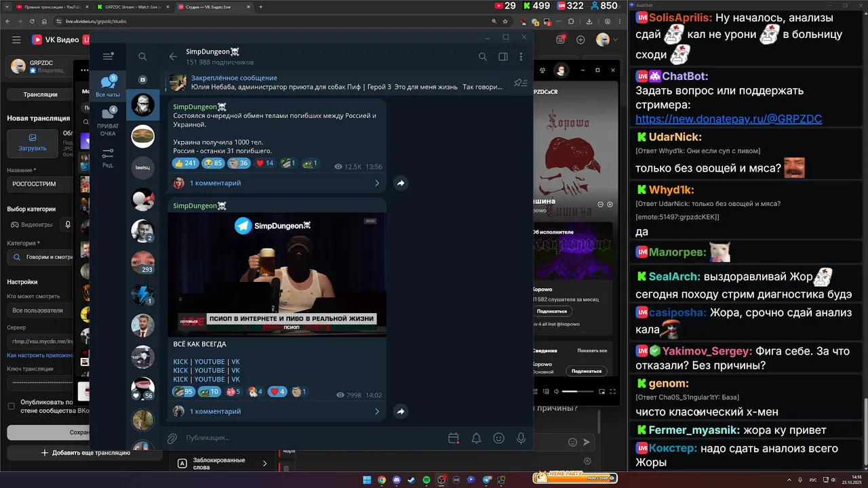Toggle fullscreen in the music player
868x488 pixels.
(612, 391)
